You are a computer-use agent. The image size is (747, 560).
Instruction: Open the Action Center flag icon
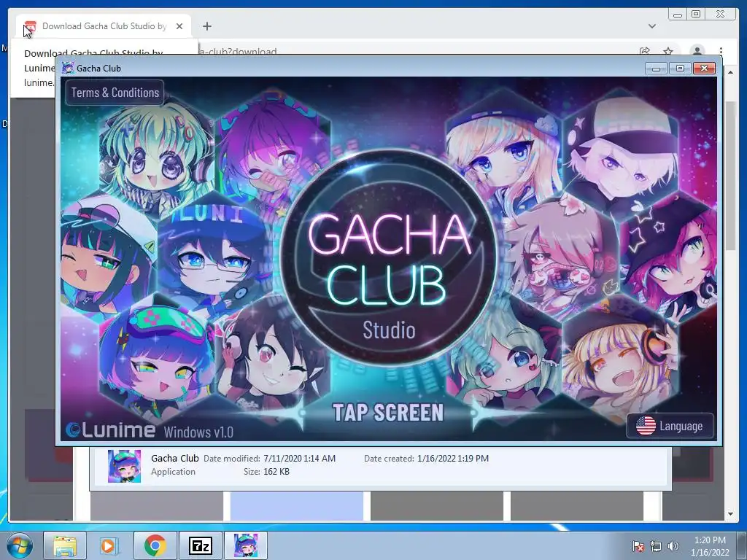(x=638, y=546)
